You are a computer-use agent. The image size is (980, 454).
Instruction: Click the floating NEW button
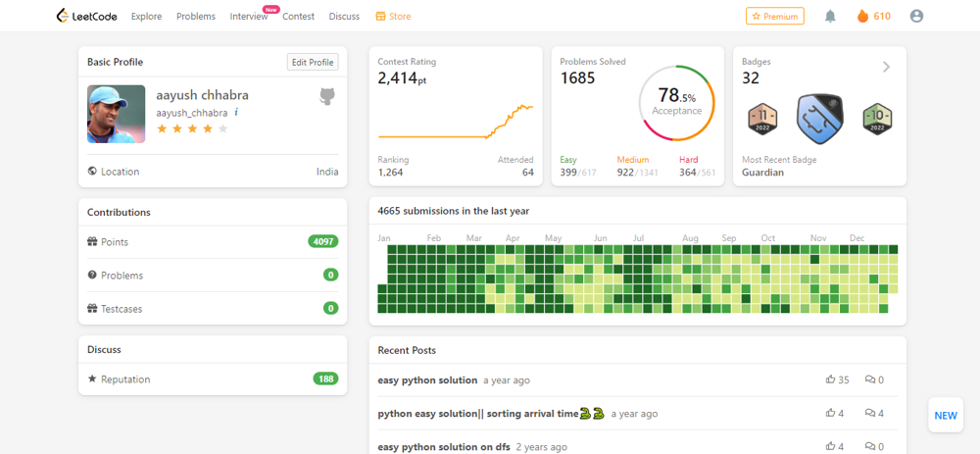pyautogui.click(x=945, y=415)
